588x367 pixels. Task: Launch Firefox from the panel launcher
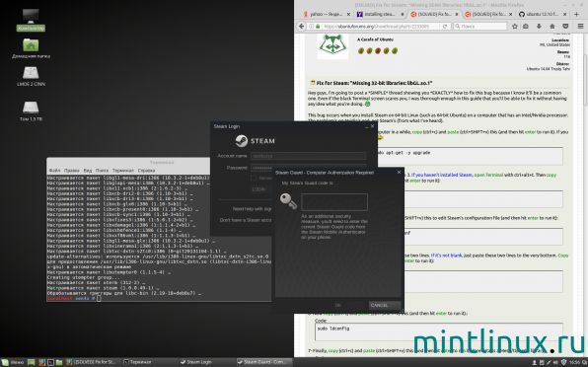42,362
